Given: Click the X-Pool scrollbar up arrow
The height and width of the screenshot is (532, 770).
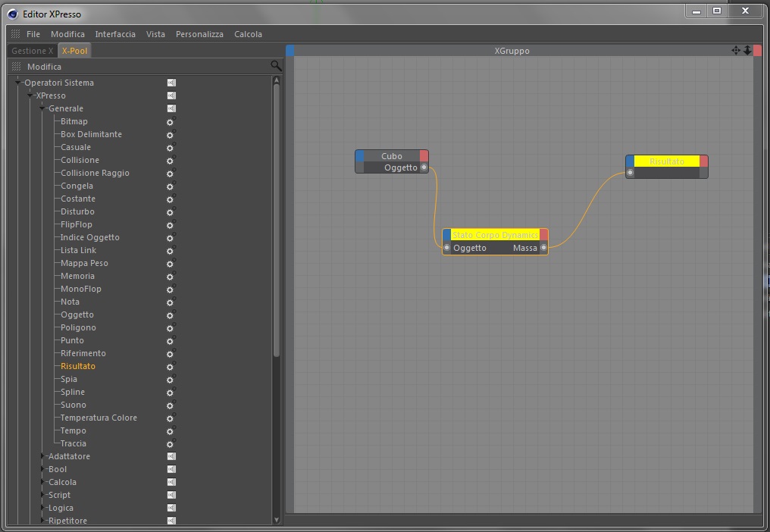Looking at the screenshot, I should (x=277, y=80).
